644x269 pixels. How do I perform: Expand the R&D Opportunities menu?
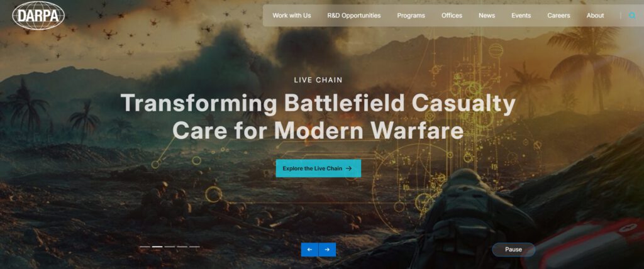pos(354,16)
